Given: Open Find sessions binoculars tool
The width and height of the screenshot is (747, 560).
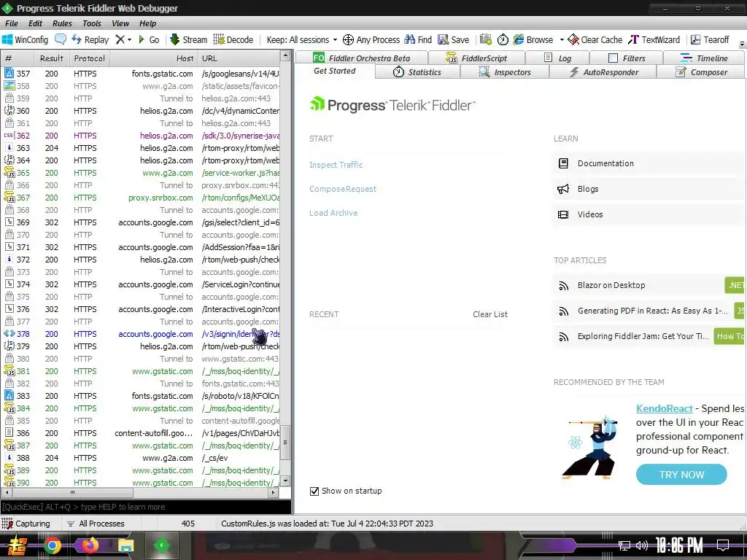Looking at the screenshot, I should coord(418,39).
